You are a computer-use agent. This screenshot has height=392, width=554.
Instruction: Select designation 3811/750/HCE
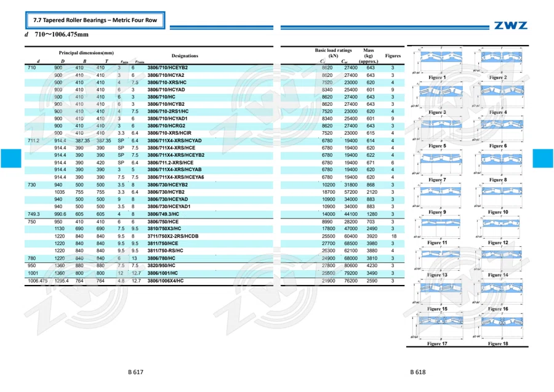click(163, 244)
